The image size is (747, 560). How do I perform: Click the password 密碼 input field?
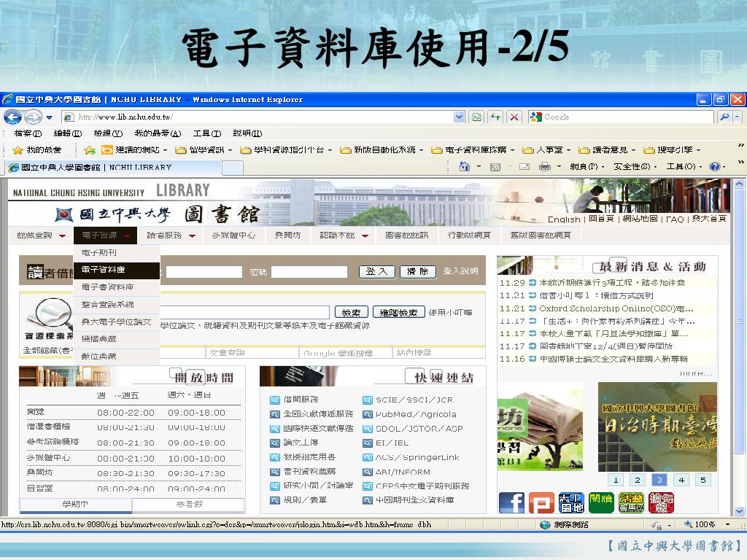point(309,271)
